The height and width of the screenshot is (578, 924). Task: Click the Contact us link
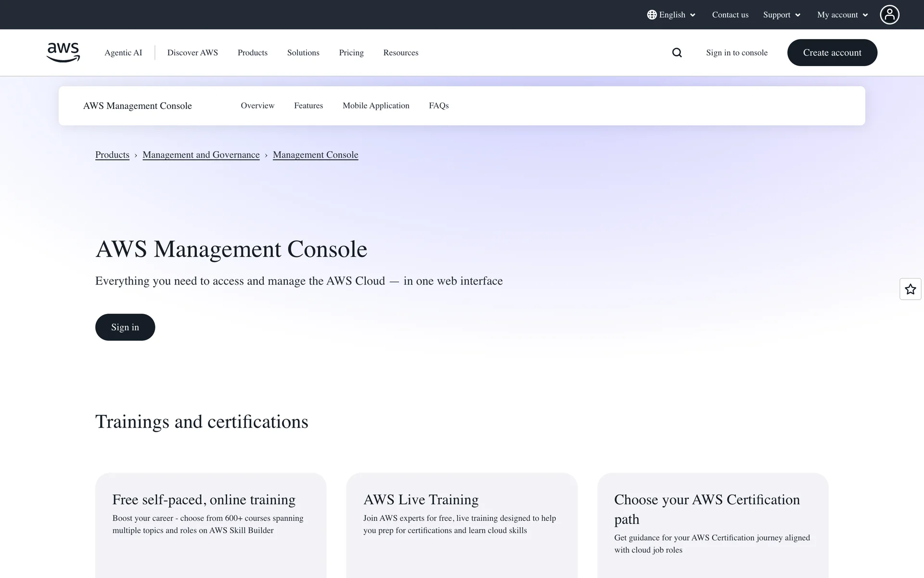(730, 15)
